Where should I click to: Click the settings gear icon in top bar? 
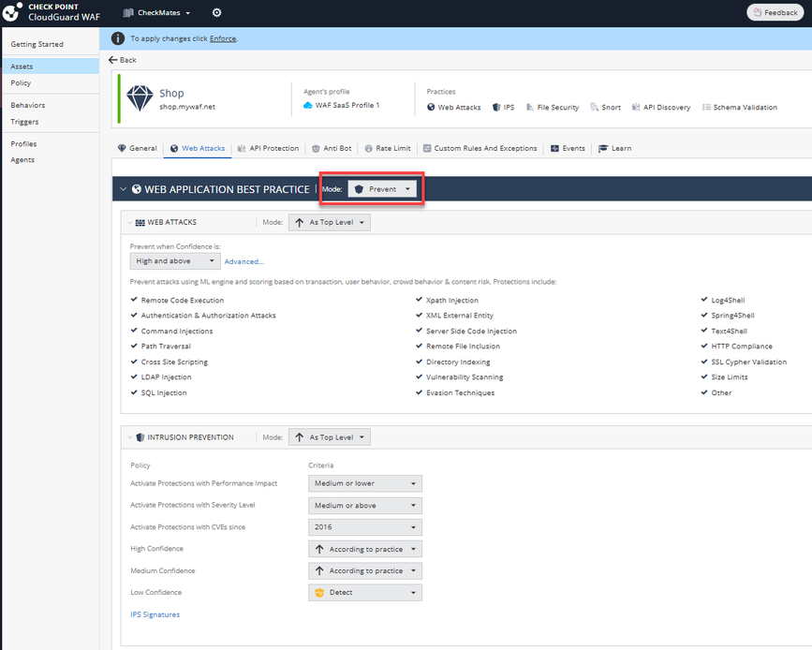pos(216,13)
